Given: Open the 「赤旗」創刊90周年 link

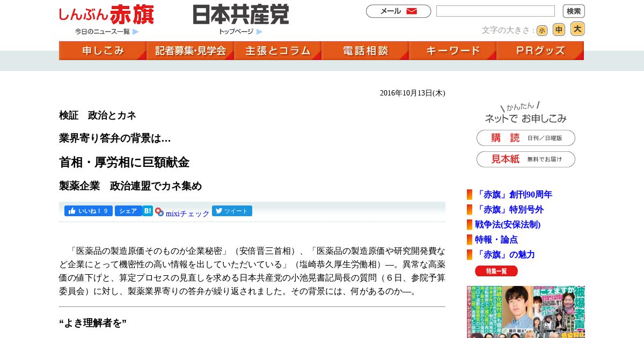Looking at the screenshot, I should pyautogui.click(x=514, y=195).
